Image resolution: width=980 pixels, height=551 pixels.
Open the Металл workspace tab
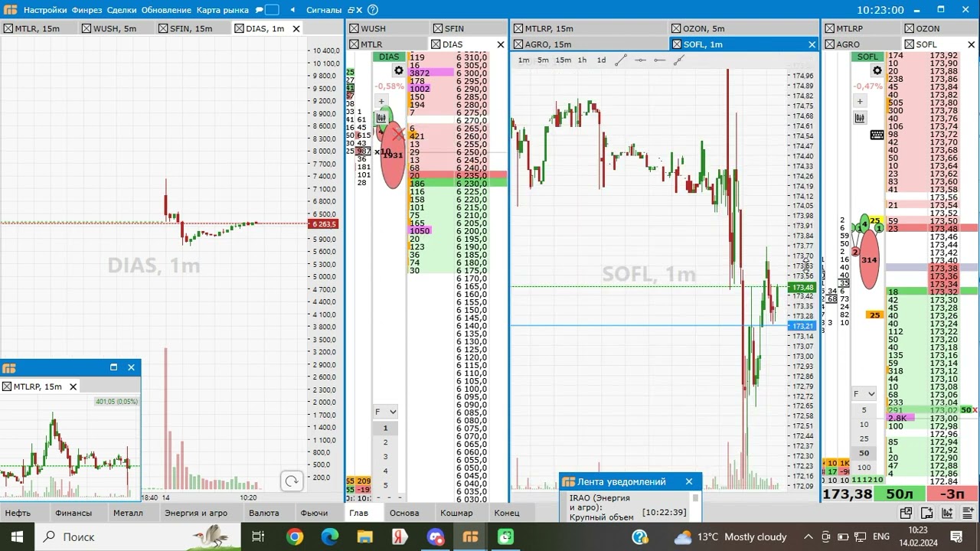(128, 513)
